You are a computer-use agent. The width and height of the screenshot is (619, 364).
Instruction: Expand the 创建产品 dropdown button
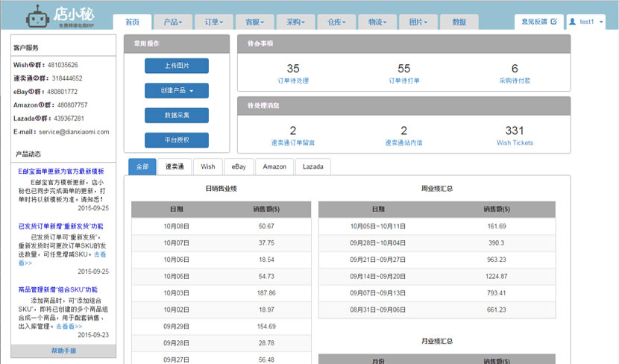[177, 91]
